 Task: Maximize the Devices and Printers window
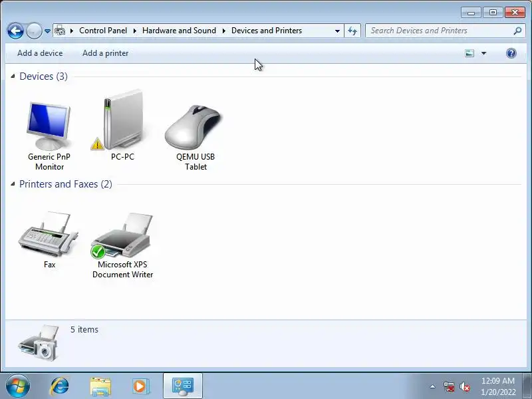493,13
